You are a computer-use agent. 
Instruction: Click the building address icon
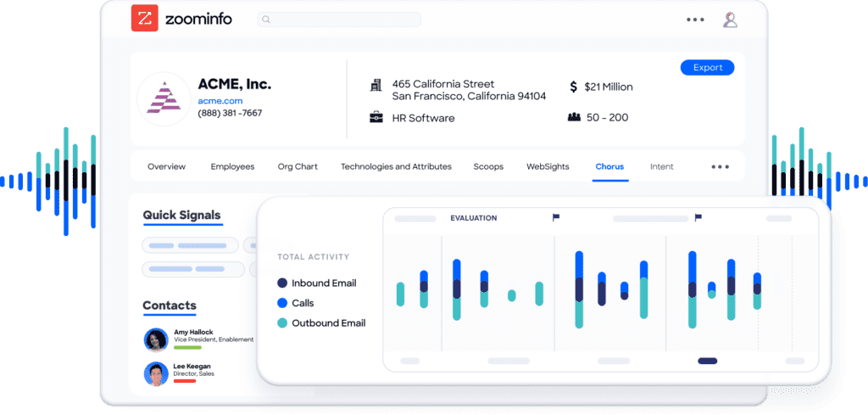coord(376,86)
